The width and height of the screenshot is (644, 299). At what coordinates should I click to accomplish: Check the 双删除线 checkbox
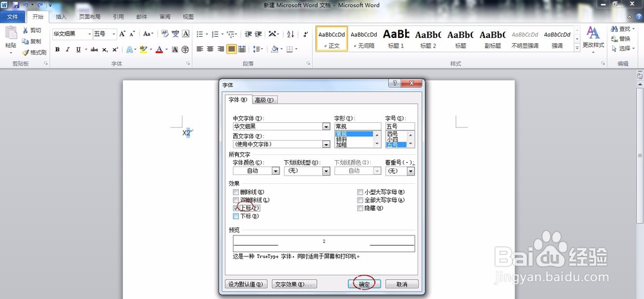pyautogui.click(x=236, y=200)
